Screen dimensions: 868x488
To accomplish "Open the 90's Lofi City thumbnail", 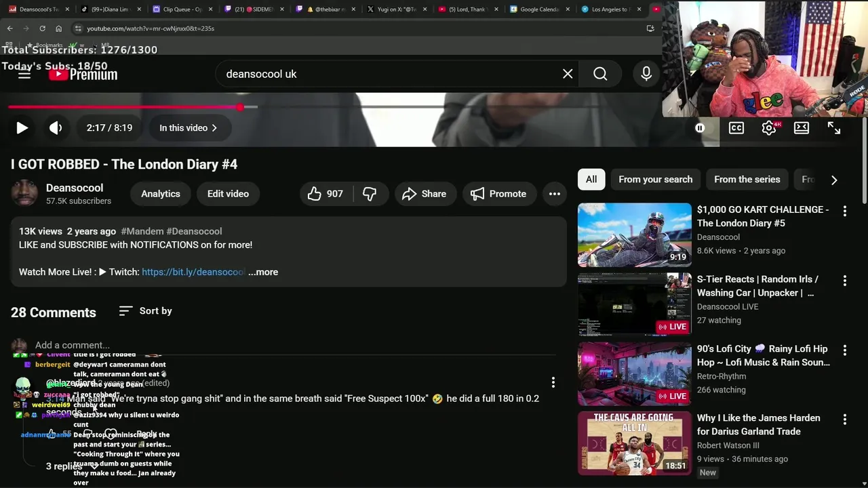I will tap(635, 374).
